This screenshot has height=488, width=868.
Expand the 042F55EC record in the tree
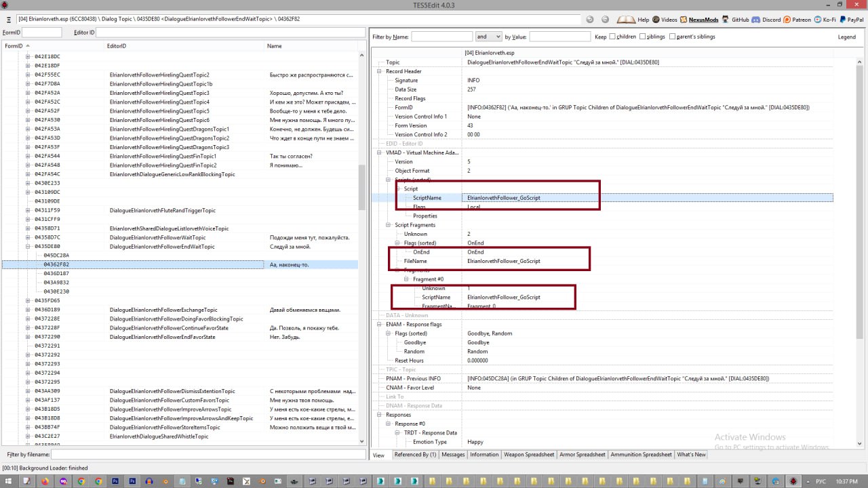tap(28, 75)
